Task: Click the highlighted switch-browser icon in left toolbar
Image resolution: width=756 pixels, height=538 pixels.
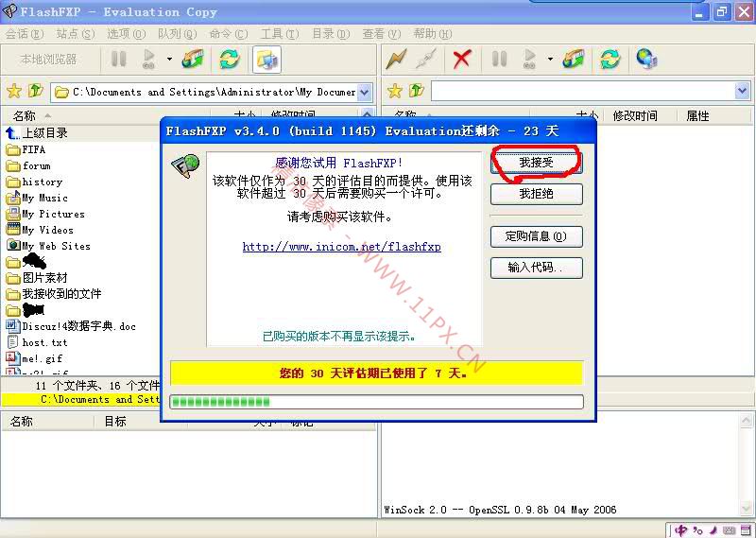Action: point(266,59)
